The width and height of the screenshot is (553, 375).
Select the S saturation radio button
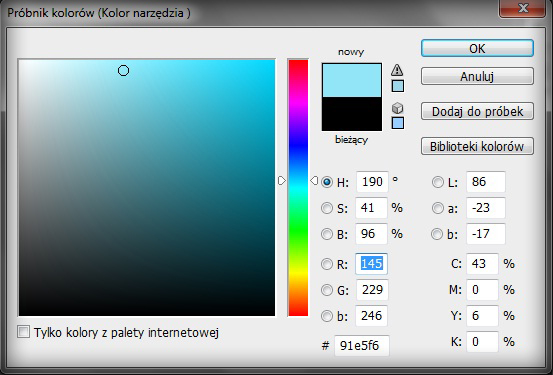tap(327, 208)
